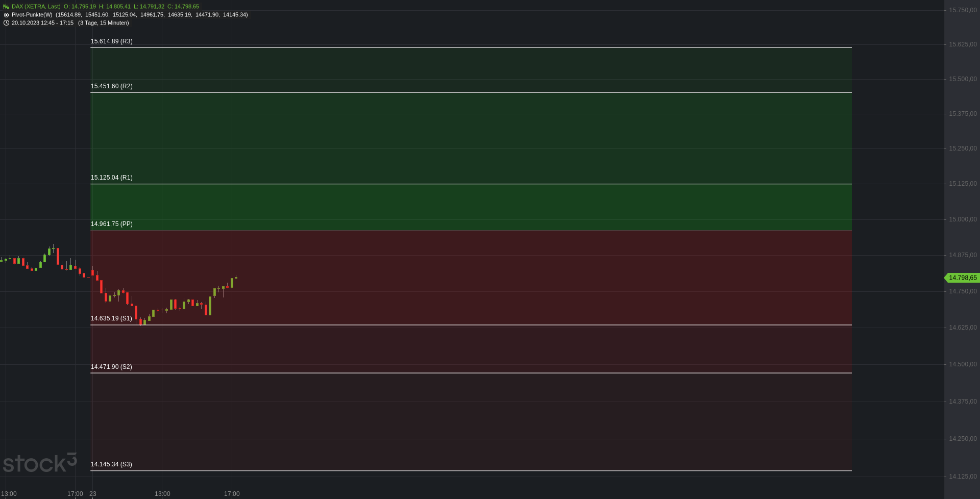Click the 14.635,19 (S1) support label
Image resolution: width=980 pixels, height=499 pixels.
[x=111, y=318]
